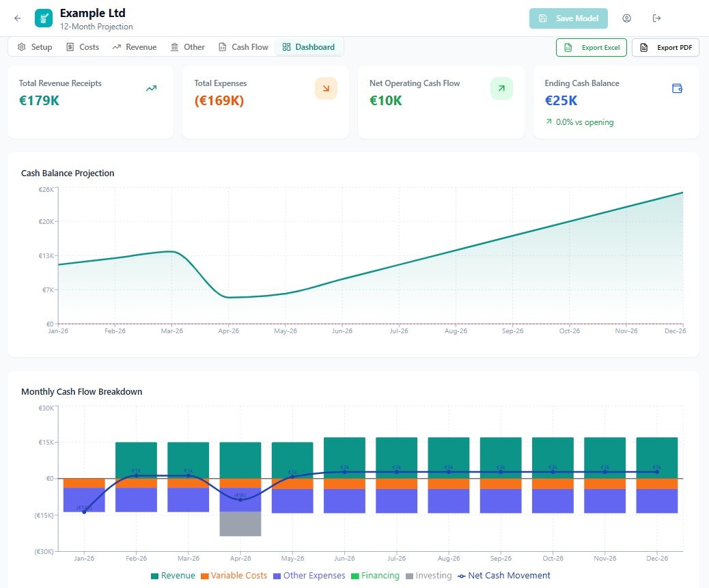Toggle the Investing legend entry
This screenshot has height=588, width=709.
429,575
